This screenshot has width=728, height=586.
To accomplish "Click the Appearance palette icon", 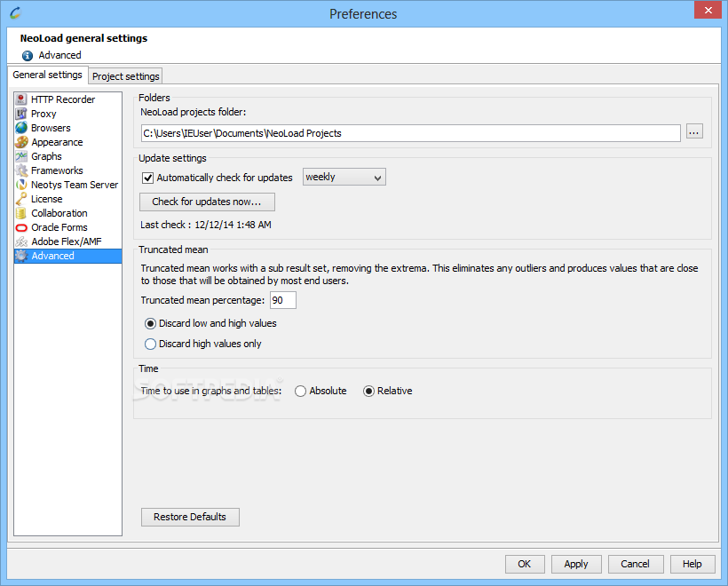I will click(x=21, y=142).
